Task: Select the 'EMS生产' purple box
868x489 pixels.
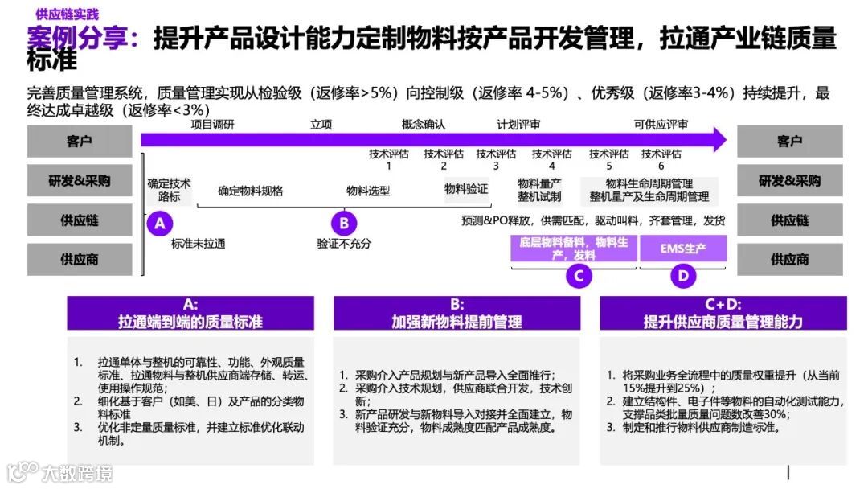Action: click(683, 248)
